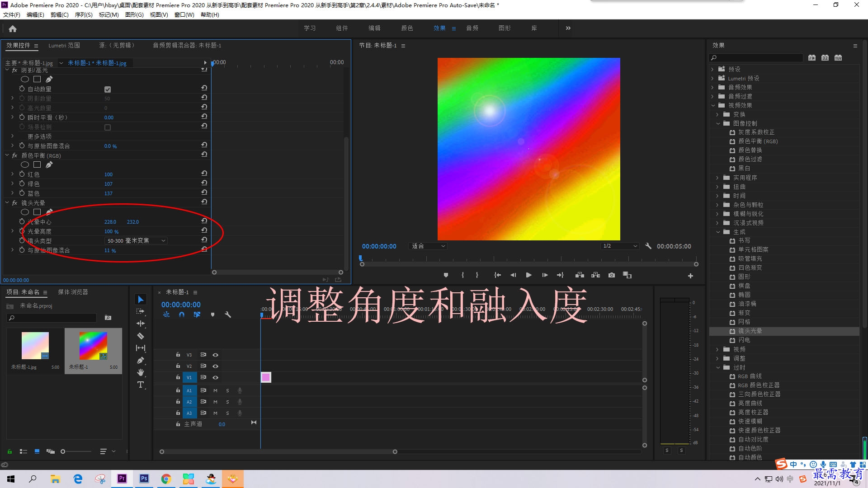This screenshot has height=488, width=868.
Task: Select the Slip tool
Action: tap(141, 348)
